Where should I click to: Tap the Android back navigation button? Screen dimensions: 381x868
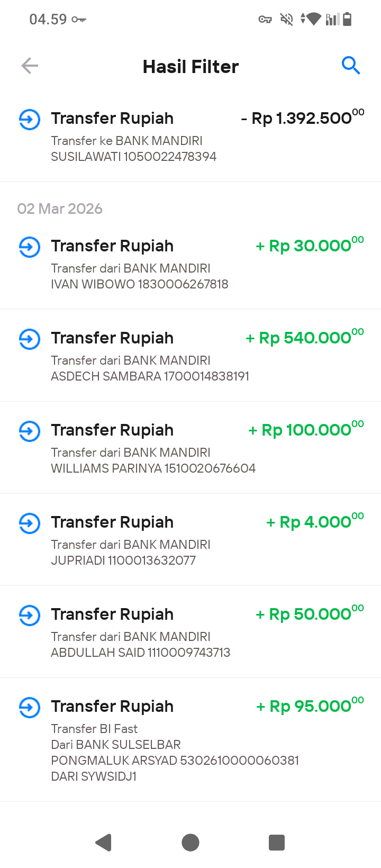point(104,842)
